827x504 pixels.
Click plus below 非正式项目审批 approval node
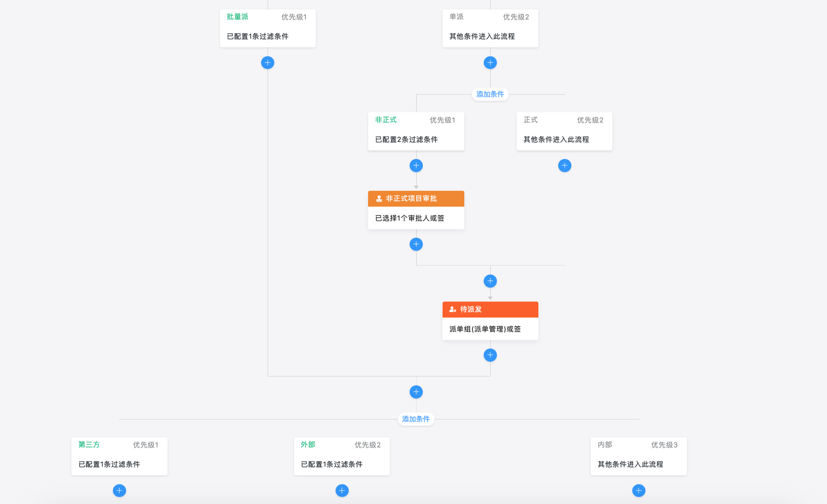(x=416, y=244)
